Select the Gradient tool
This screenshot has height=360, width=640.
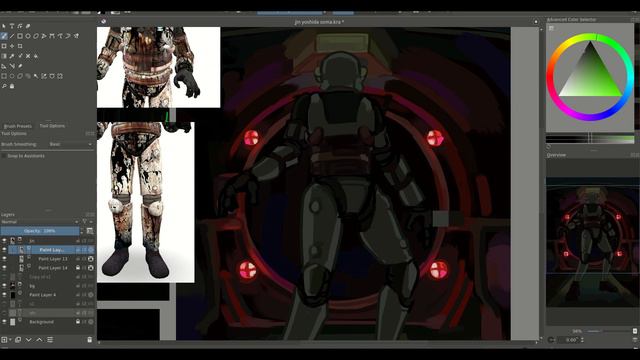pos(4,56)
